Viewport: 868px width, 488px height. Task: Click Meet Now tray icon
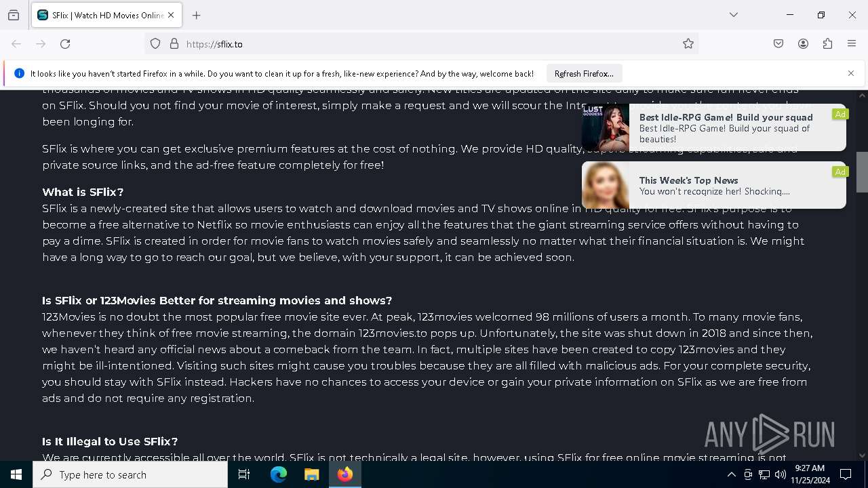pyautogui.click(x=748, y=474)
